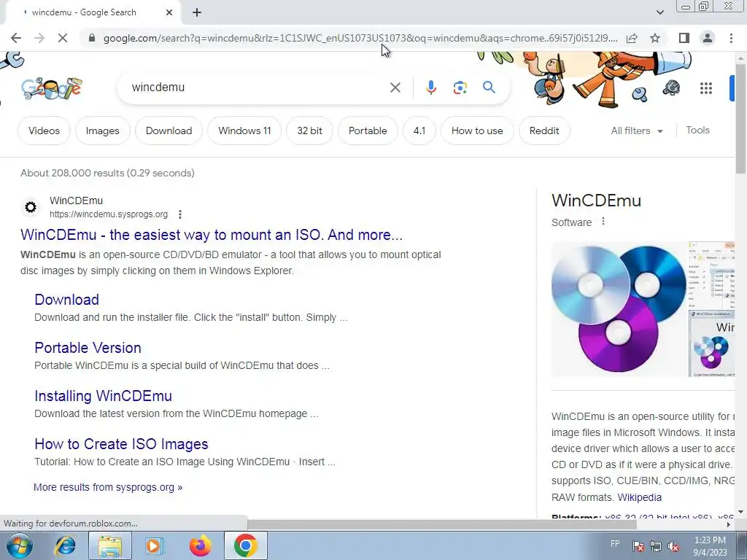Start voice search with the microphone icon
Viewport: 747px width, 560px height.
coord(430,87)
